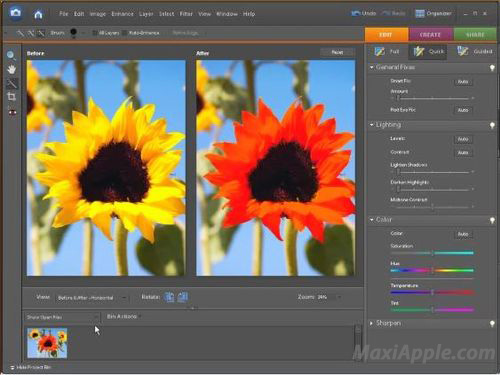
Task: Adjust the Tint slider
Action: click(x=432, y=310)
